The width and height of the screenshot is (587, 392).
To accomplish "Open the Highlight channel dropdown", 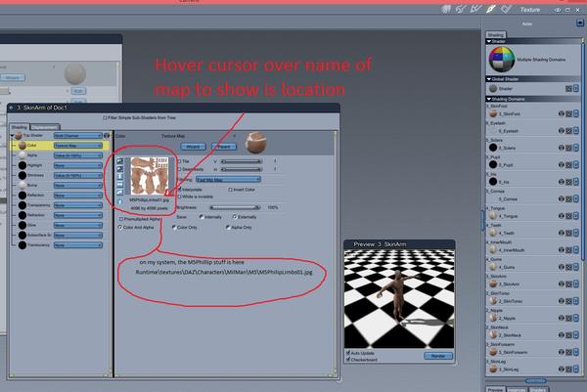I will (78, 165).
